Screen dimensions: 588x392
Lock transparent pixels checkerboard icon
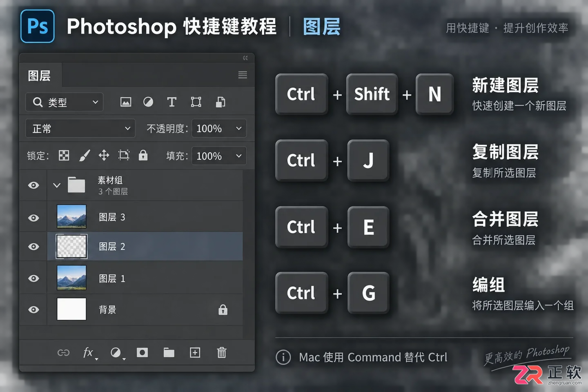click(x=64, y=156)
